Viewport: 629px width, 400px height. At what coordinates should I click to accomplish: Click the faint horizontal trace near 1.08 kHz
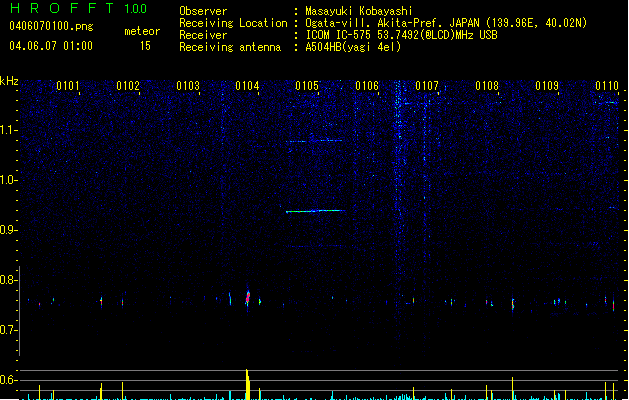click(x=315, y=141)
